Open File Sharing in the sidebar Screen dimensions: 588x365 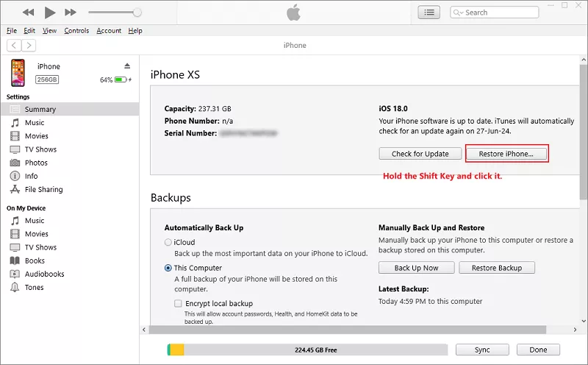point(43,189)
